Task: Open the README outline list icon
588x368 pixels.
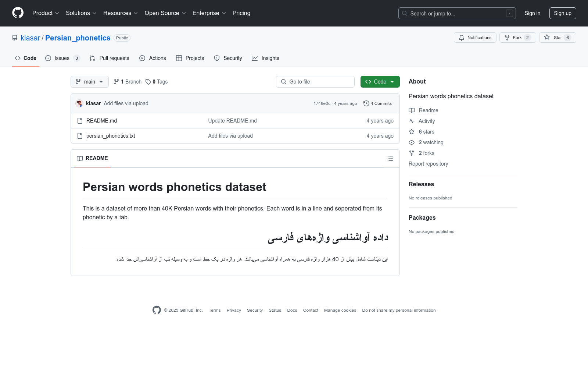Action: (x=390, y=159)
